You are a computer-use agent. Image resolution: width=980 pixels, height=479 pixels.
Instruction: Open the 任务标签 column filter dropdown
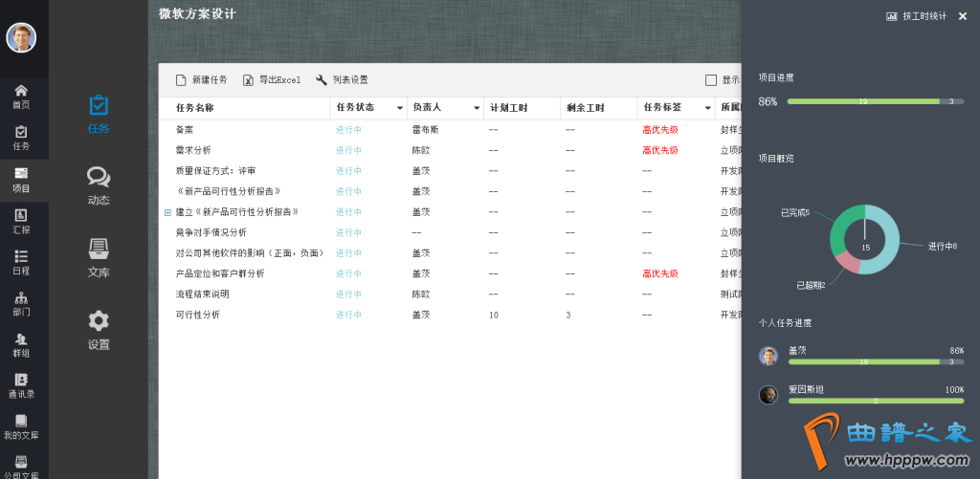[x=707, y=108]
